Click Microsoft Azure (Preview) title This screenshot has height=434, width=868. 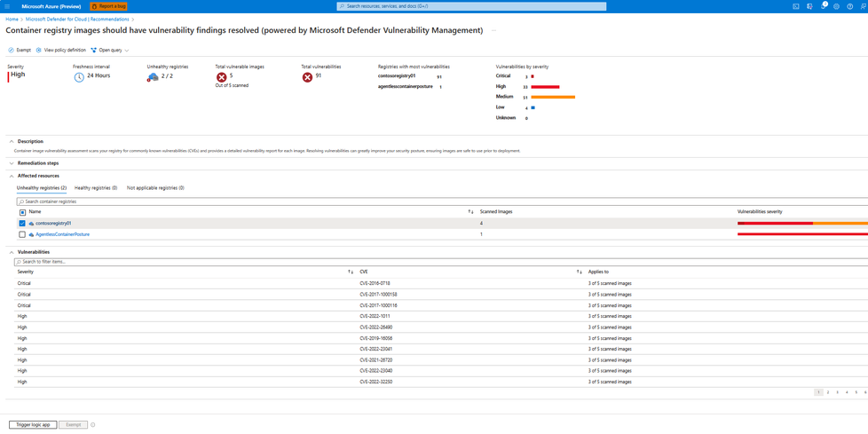[x=50, y=6]
